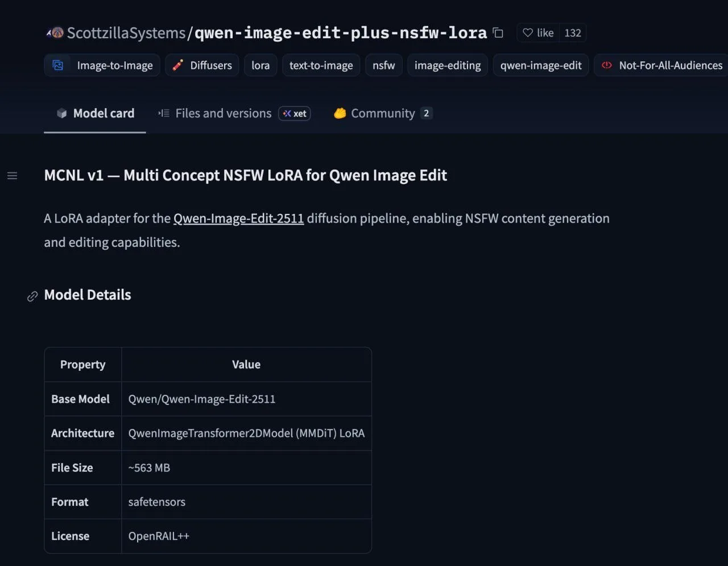
Task: Select the Not-For-All-Audiences tag
Action: pyautogui.click(x=661, y=65)
